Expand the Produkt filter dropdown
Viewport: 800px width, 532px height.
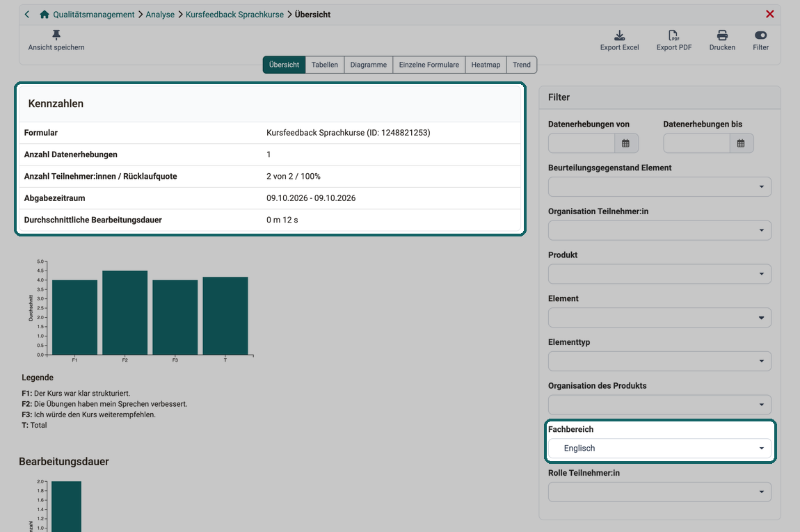(659, 274)
